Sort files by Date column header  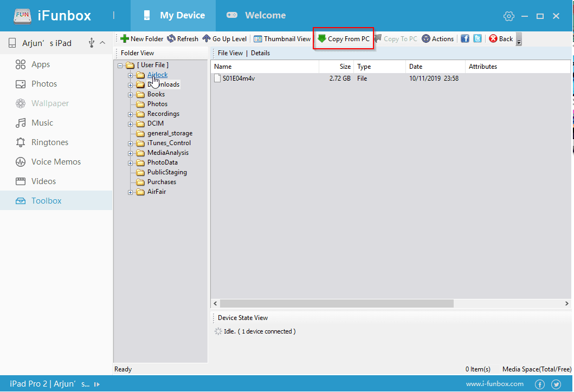point(435,67)
